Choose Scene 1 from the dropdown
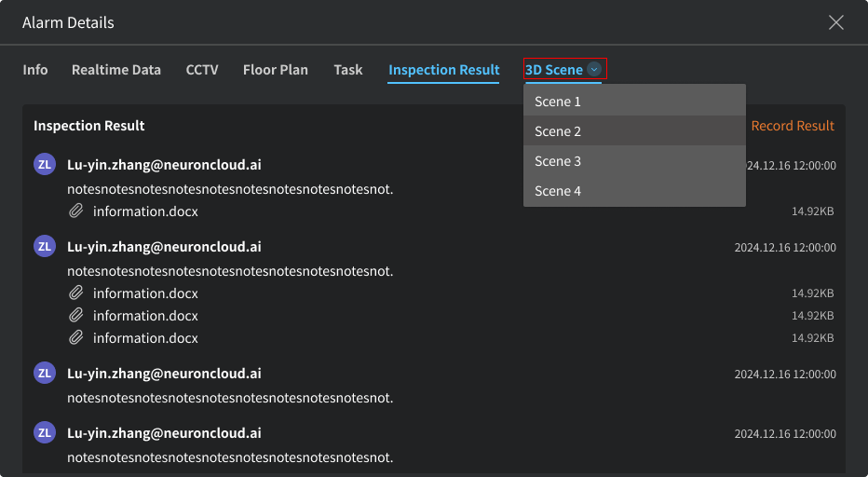The width and height of the screenshot is (868, 477). click(x=558, y=102)
